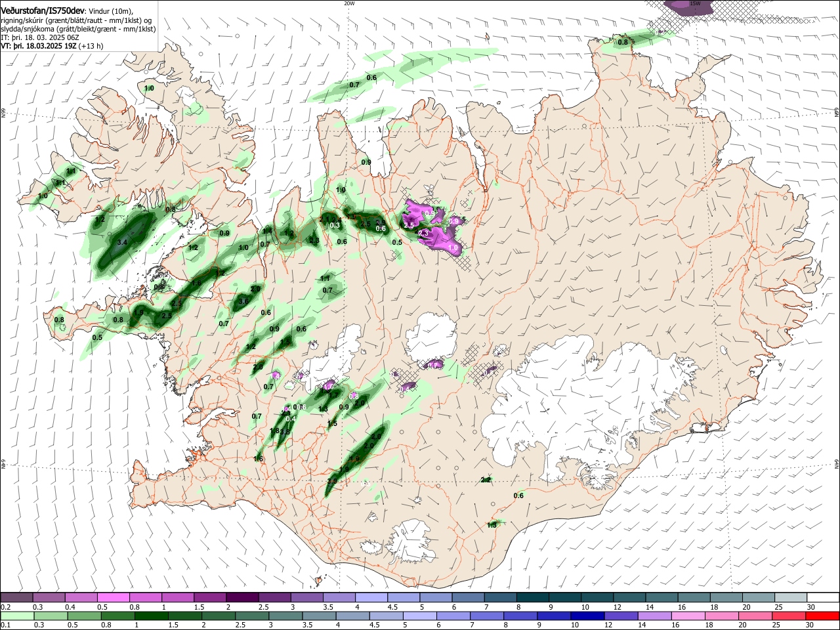The width and height of the screenshot is (840, 630).
Task: Click the '0.2' label at start of top scale
Action: tap(6, 606)
